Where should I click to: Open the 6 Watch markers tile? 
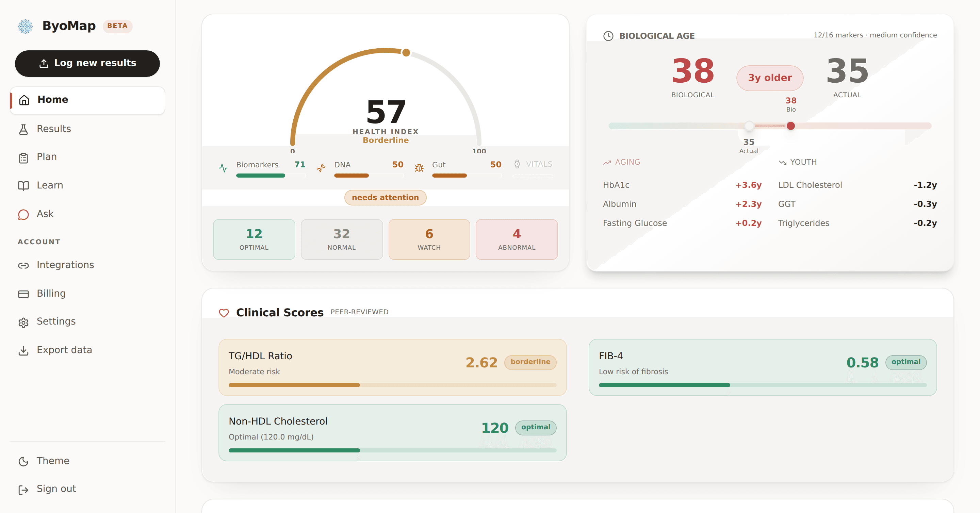429,239
